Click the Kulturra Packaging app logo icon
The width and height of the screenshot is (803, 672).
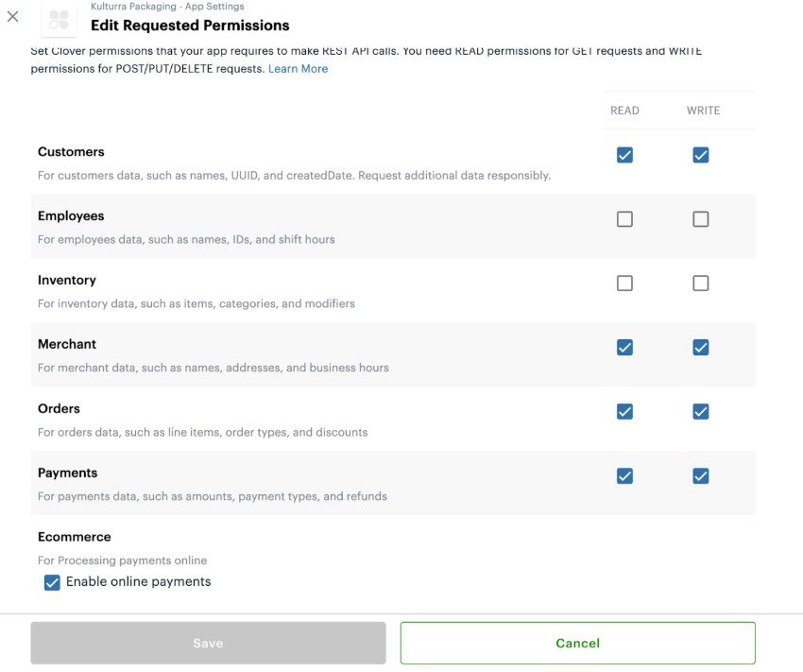point(60,19)
